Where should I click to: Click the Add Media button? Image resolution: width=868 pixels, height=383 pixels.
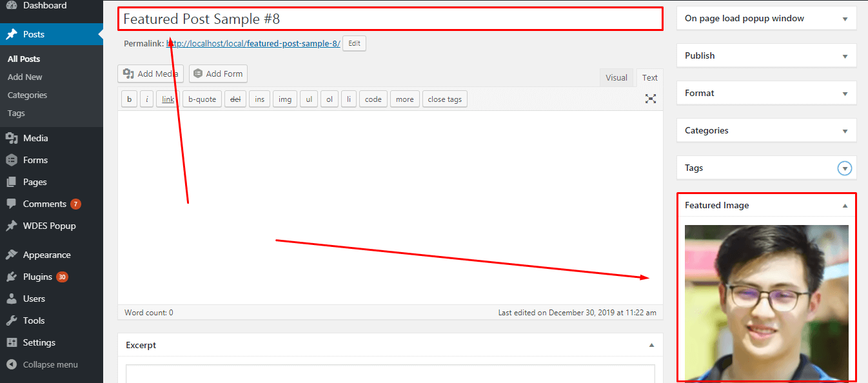pyautogui.click(x=150, y=74)
